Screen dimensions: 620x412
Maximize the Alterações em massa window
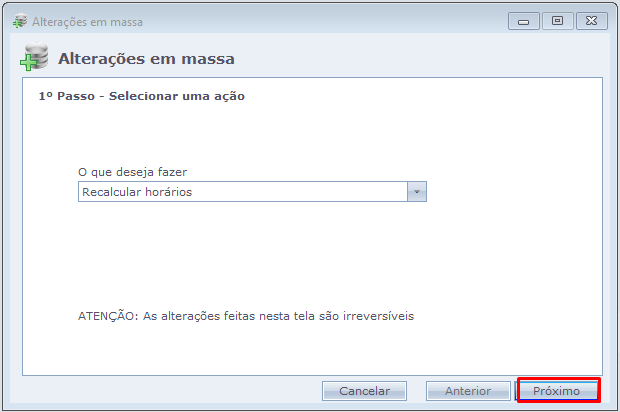click(557, 20)
